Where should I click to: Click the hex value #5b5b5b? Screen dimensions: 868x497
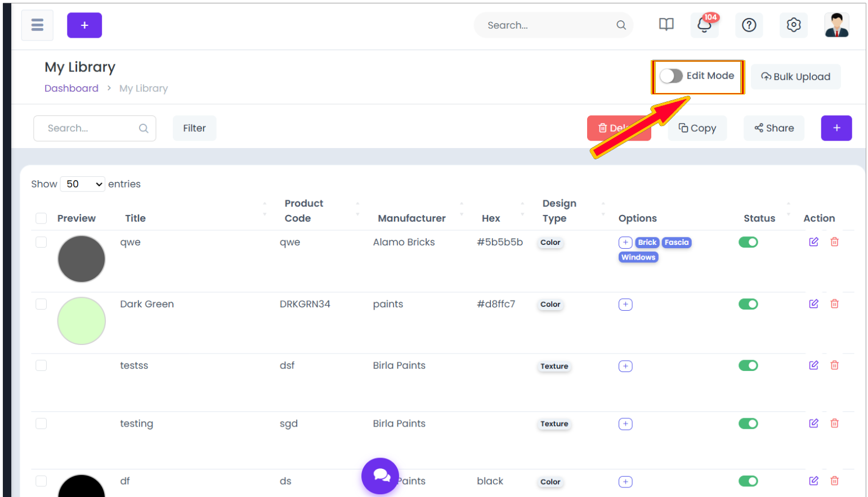[500, 242]
